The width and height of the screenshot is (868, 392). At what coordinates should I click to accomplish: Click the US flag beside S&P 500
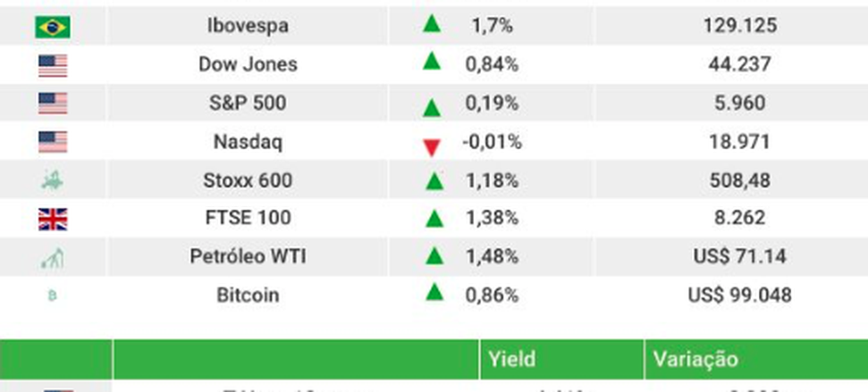(53, 104)
